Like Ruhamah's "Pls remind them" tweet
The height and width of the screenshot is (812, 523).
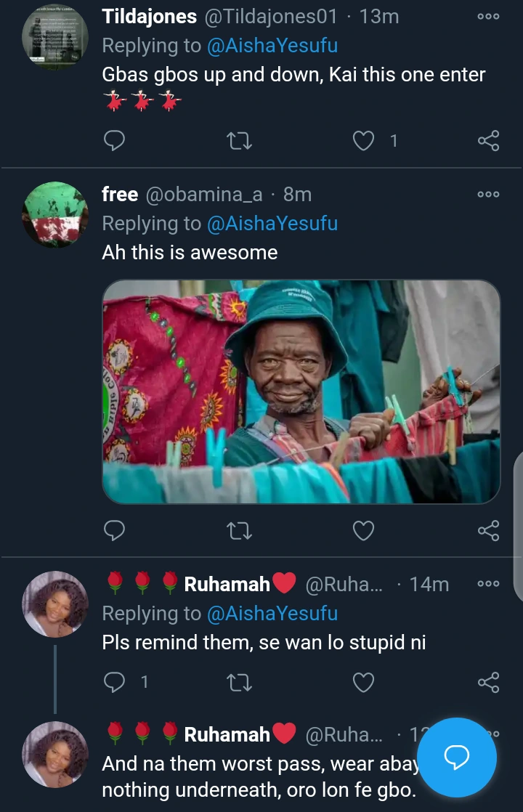coord(363,681)
